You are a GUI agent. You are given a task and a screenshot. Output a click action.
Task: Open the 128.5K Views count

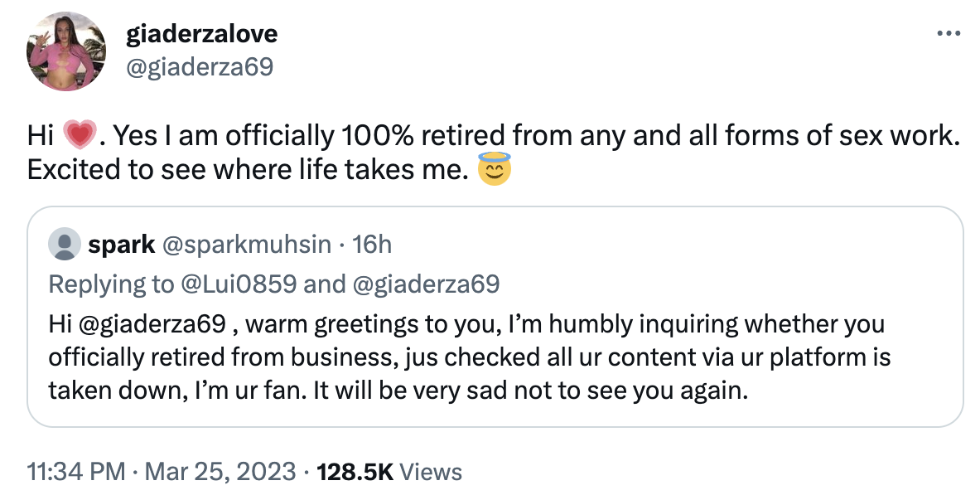(389, 472)
